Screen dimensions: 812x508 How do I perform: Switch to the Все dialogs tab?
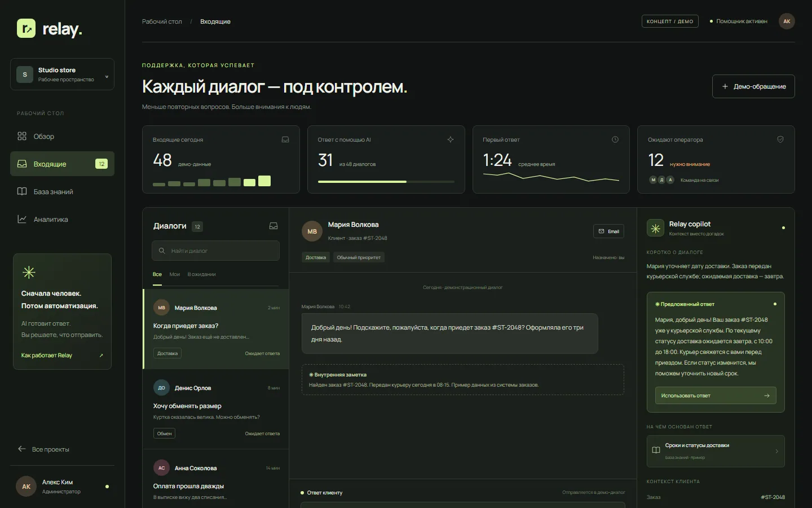point(157,274)
